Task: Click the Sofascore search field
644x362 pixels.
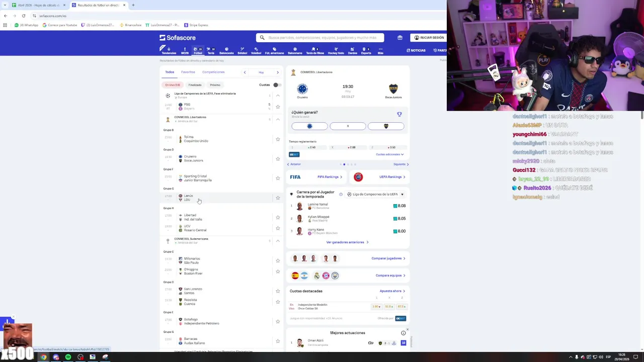Action: point(320,38)
